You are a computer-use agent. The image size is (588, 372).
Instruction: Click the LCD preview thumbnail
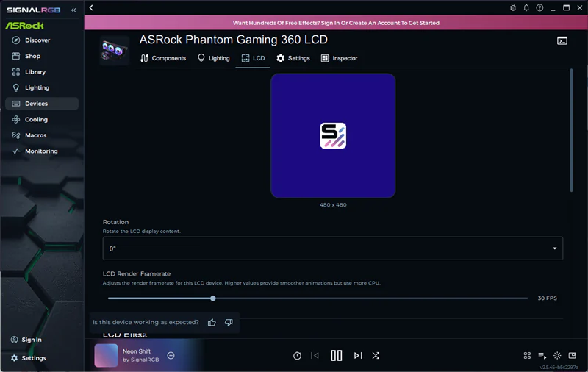point(333,135)
